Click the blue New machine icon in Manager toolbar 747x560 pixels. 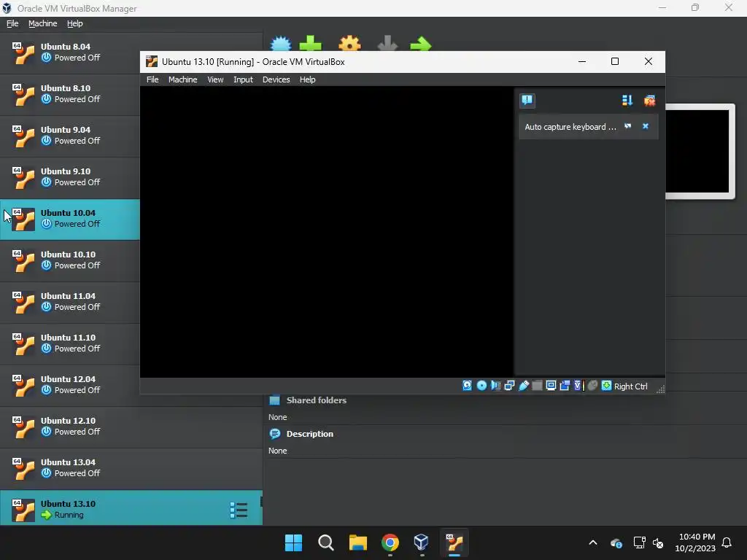coord(281,44)
